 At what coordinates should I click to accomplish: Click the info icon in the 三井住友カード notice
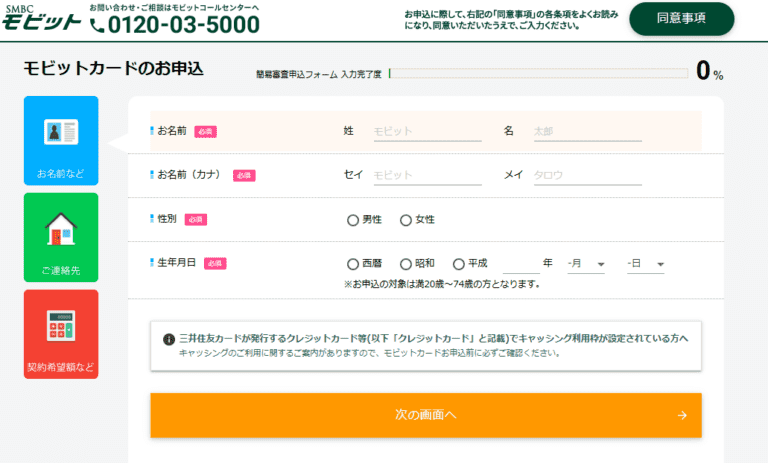tap(168, 339)
